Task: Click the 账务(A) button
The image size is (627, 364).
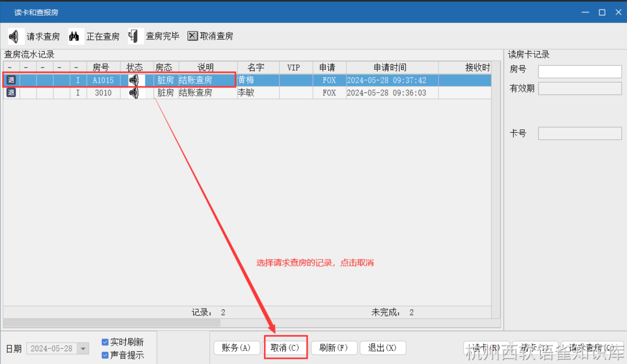Action: tap(236, 348)
